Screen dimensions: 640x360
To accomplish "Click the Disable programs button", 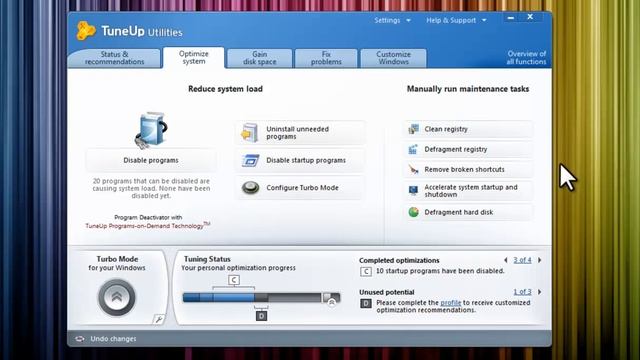I will 151,160.
